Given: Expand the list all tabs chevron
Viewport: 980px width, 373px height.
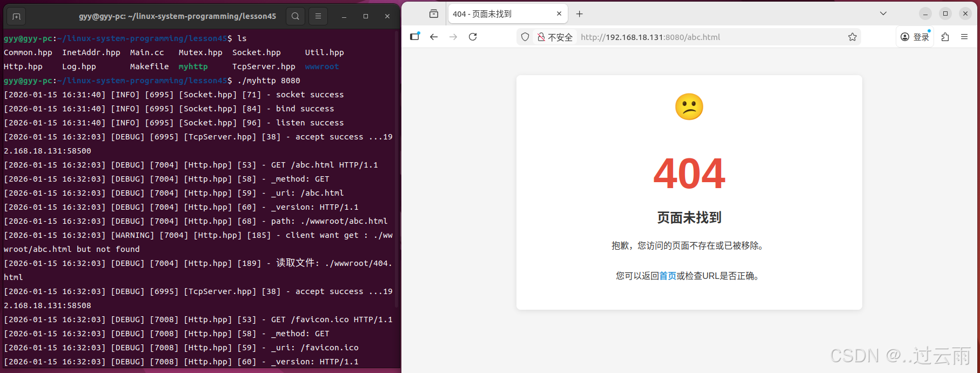Looking at the screenshot, I should point(883,14).
